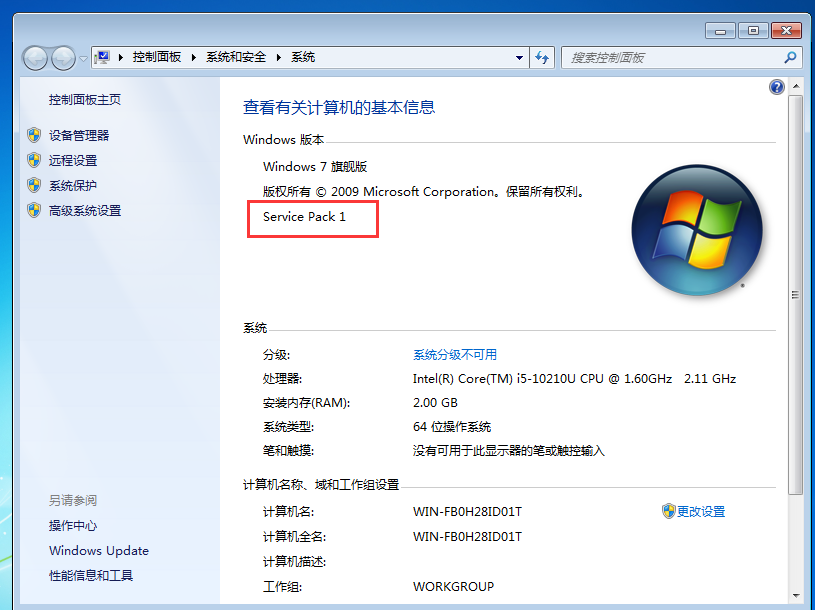The height and width of the screenshot is (610, 815).
Task: Open 操作中心 link
Action: click(x=73, y=525)
